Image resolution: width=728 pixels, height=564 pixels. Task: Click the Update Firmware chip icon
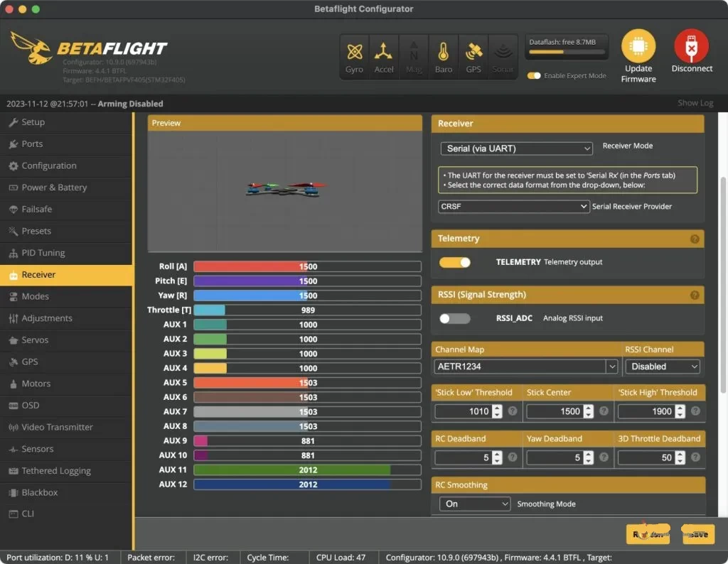638,46
